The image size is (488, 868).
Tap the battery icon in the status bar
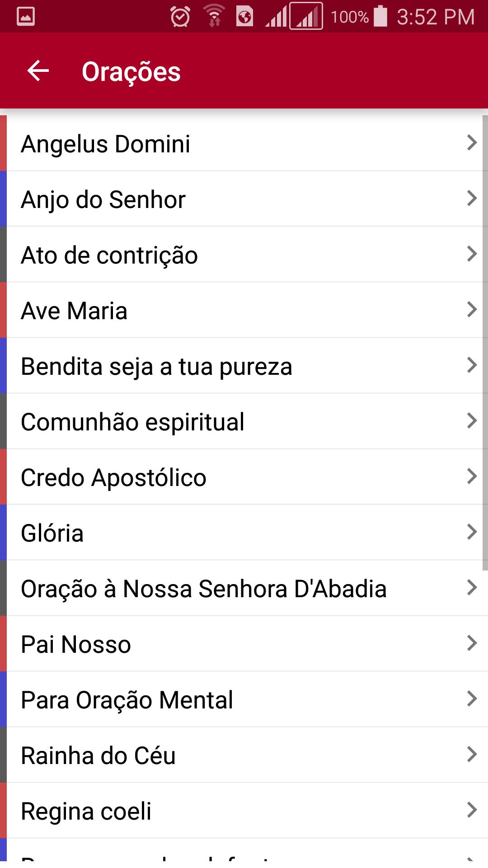pos(381,16)
